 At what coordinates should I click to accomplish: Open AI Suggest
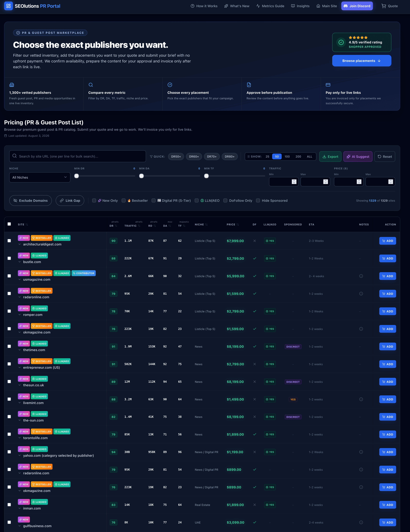pyautogui.click(x=358, y=156)
